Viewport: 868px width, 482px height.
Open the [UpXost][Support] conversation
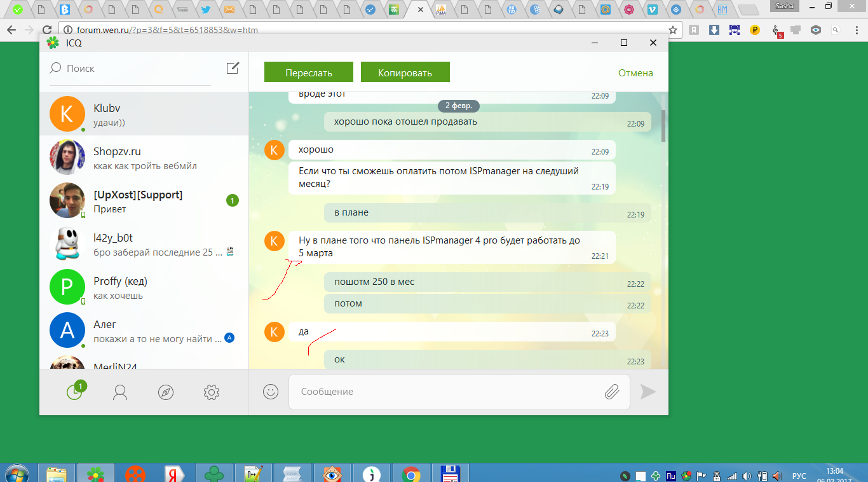click(144, 201)
